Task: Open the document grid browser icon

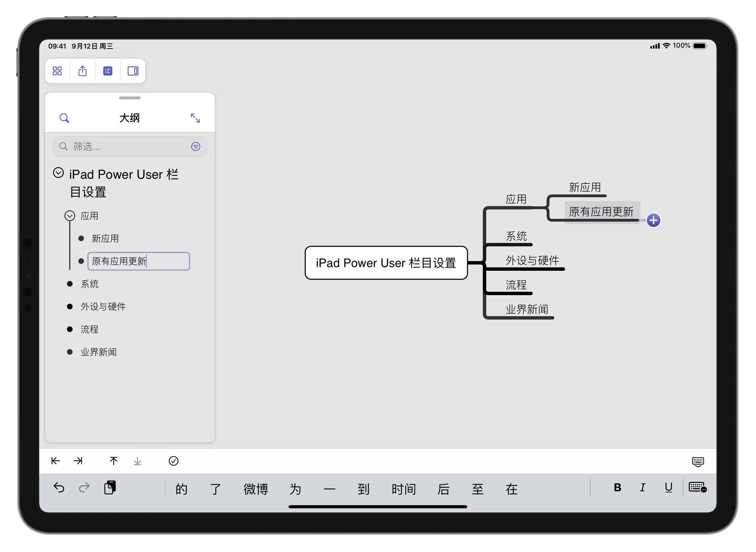Action: [57, 71]
